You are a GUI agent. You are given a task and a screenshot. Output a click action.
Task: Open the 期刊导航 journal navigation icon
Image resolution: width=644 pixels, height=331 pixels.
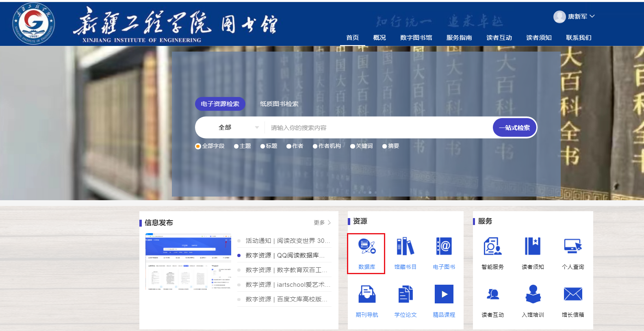pos(367,294)
